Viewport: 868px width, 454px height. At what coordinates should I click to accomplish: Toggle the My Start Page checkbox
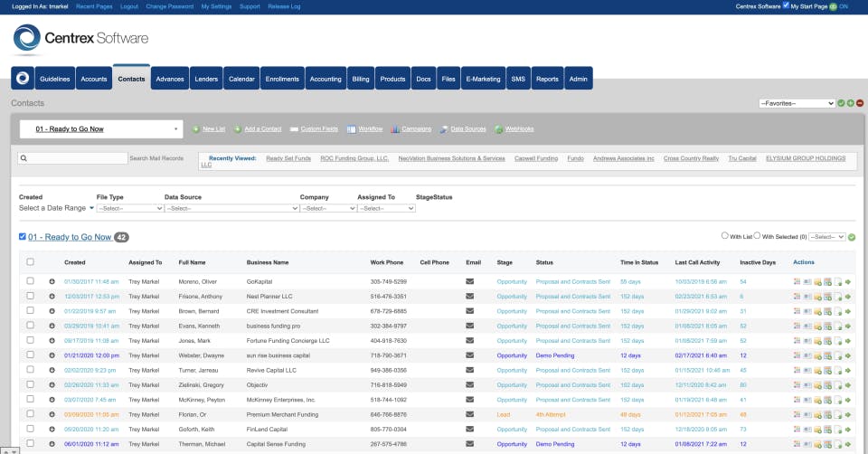784,6
